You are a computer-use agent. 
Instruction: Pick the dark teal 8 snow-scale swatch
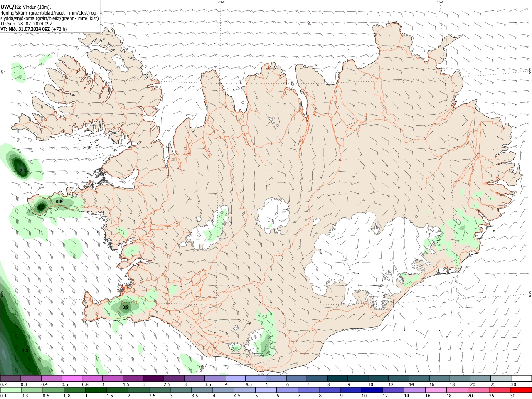[x=337, y=378]
